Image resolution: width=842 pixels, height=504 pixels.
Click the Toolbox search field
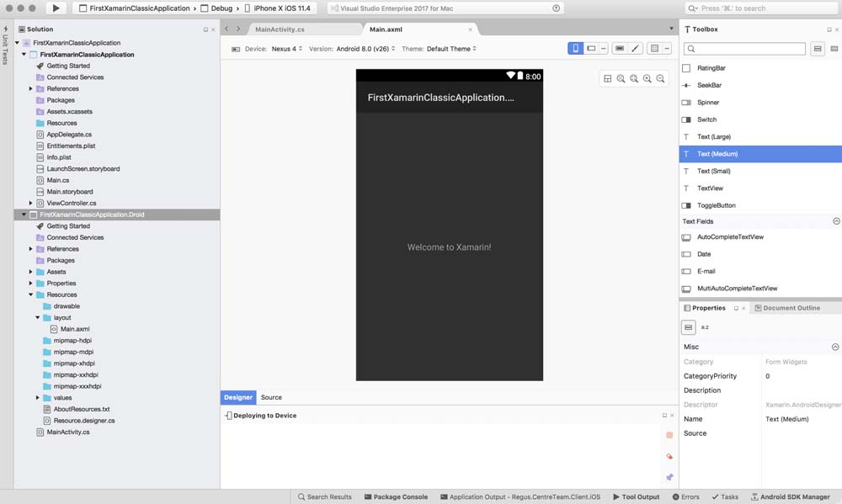click(x=744, y=49)
